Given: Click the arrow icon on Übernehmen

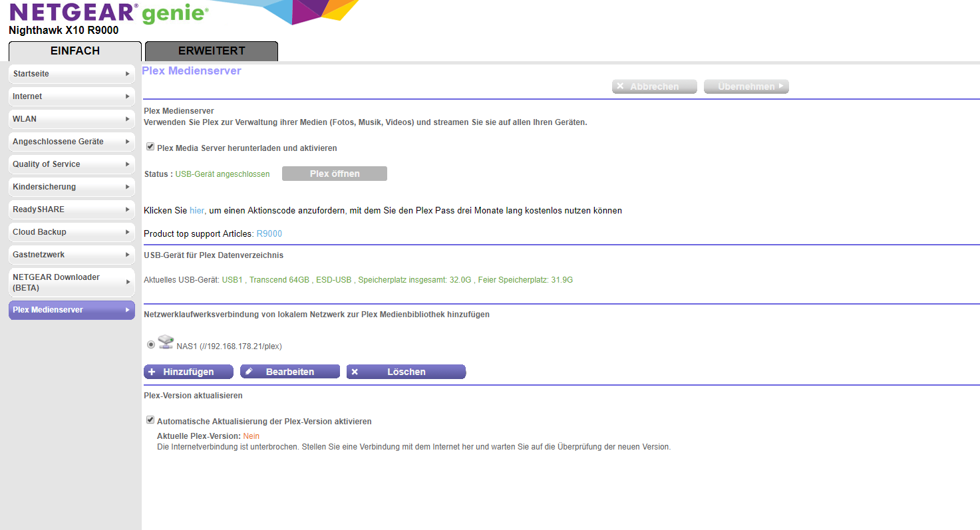Looking at the screenshot, I should 781,86.
